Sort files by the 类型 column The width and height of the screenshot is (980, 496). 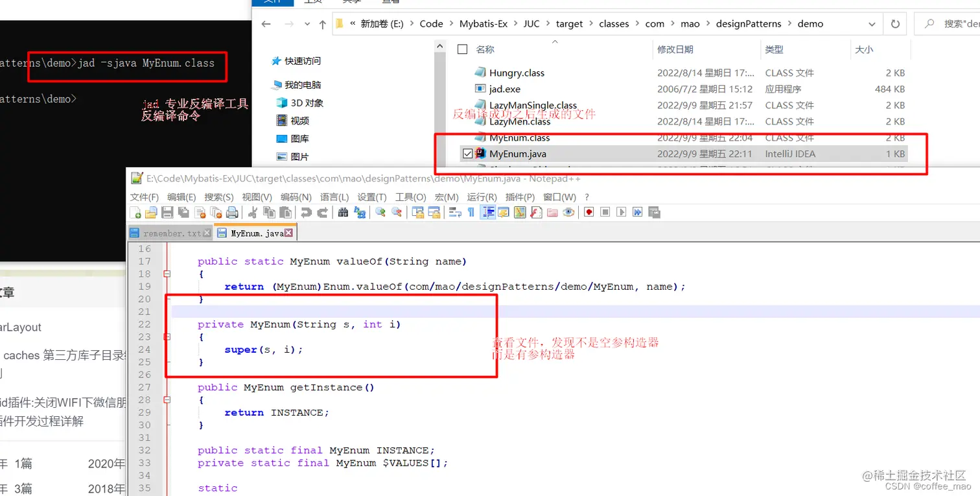tap(774, 49)
